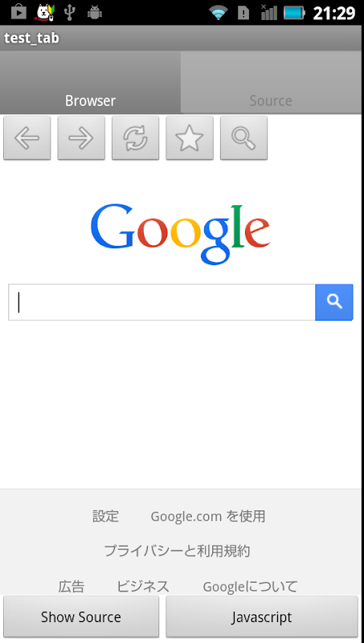The width and height of the screenshot is (364, 643).
Task: Switch to the Source tab
Action: 272,82
